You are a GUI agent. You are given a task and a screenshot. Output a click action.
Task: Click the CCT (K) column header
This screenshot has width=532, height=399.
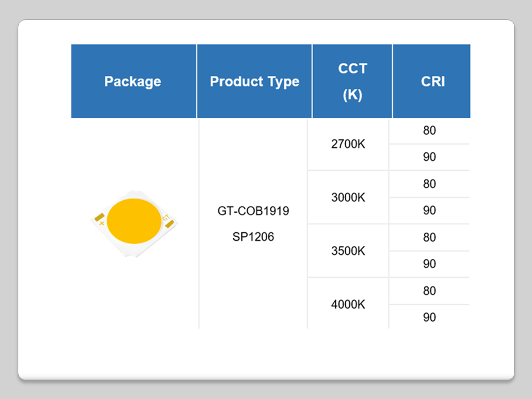click(352, 81)
